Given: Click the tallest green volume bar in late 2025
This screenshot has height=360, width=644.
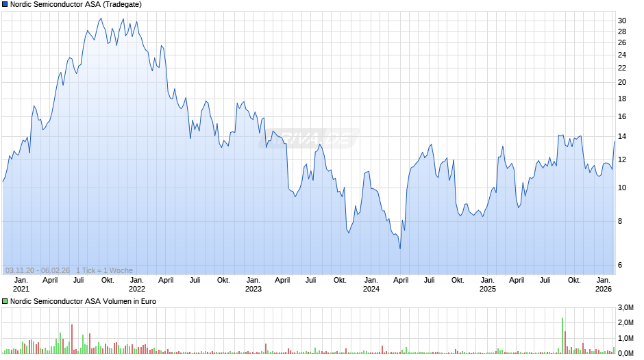Looking at the screenshot, I should click(x=562, y=336).
